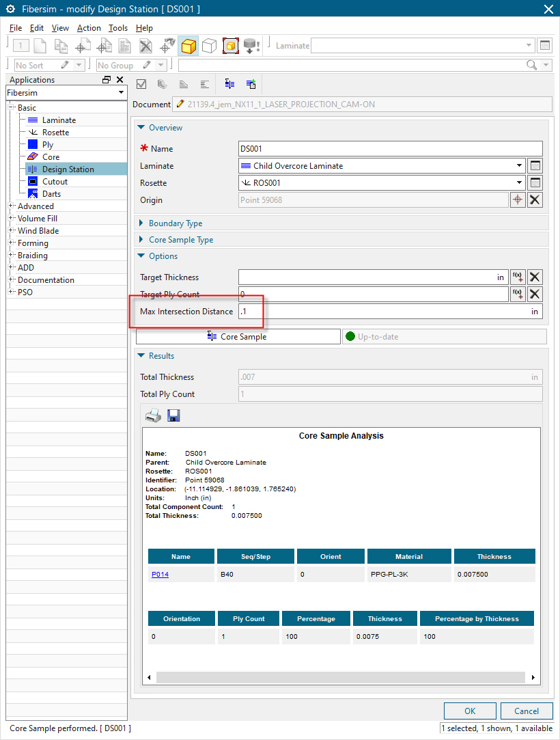
Task: Save the core sample report with the floppy icon
Action: pos(173,415)
